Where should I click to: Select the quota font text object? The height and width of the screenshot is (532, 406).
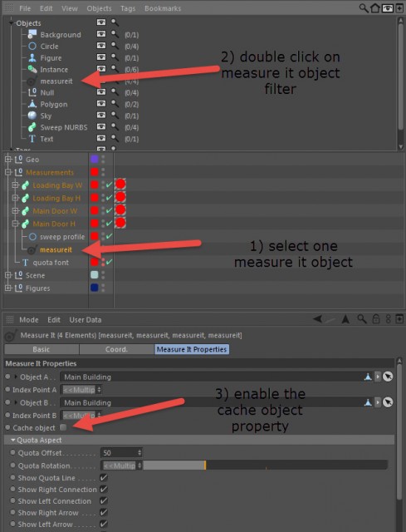point(51,263)
